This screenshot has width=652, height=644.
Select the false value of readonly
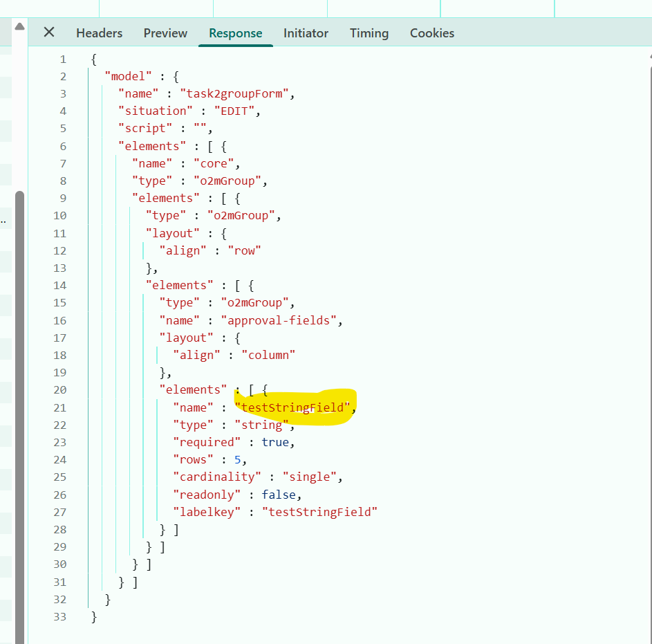pos(279,495)
